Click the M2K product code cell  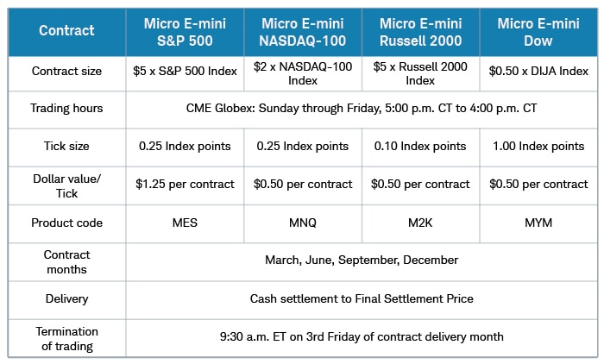[420, 223]
